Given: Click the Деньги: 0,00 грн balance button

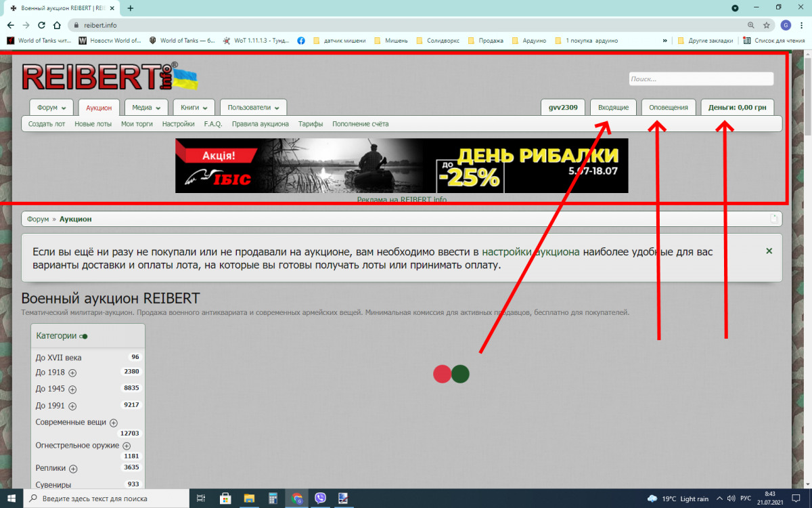Looking at the screenshot, I should click(x=738, y=108).
